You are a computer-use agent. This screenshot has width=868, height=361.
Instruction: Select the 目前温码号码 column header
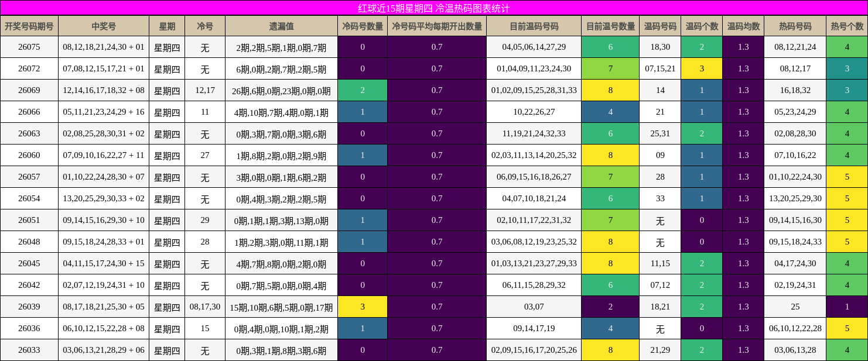pyautogui.click(x=534, y=26)
